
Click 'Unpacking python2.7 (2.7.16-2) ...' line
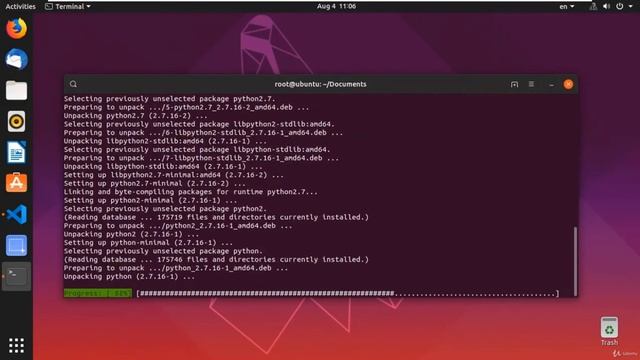click(x=136, y=116)
